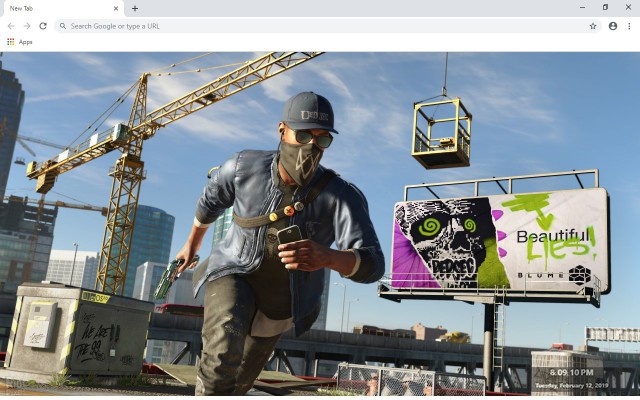Image resolution: width=640 pixels, height=400 pixels.
Task: Bookmark this tab with the star icon
Action: [x=593, y=26]
